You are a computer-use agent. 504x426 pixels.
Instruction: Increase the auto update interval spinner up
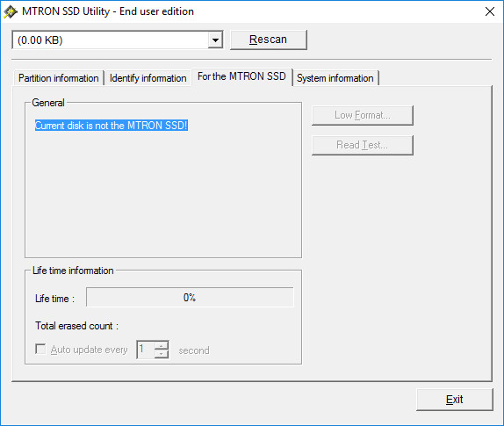coord(162,345)
